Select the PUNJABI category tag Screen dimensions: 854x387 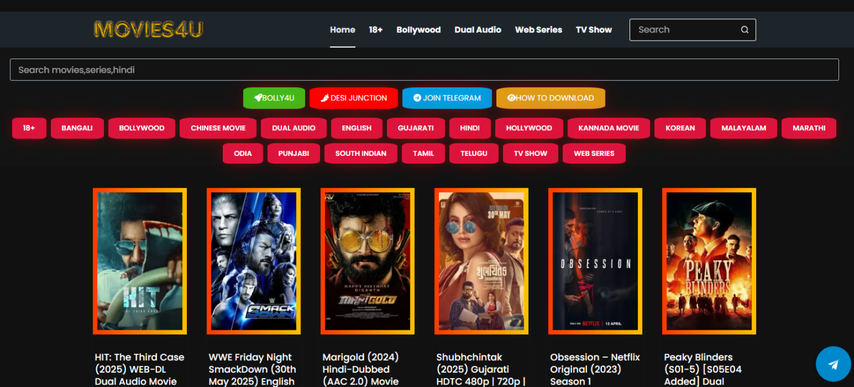294,153
